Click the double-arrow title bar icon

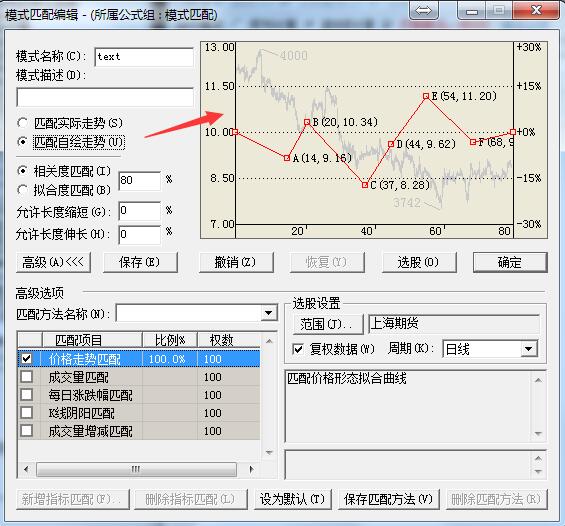(x=423, y=10)
